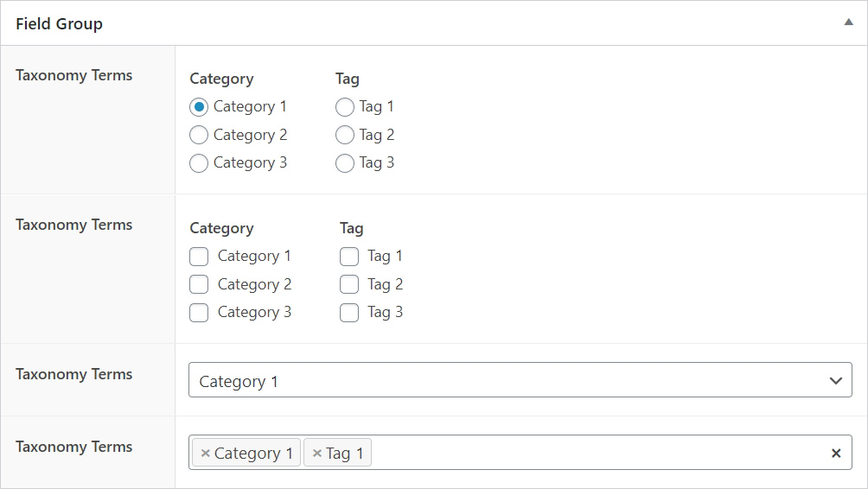Image resolution: width=868 pixels, height=489 pixels.
Task: Collapse the Field Group panel arrow
Action: (x=848, y=23)
